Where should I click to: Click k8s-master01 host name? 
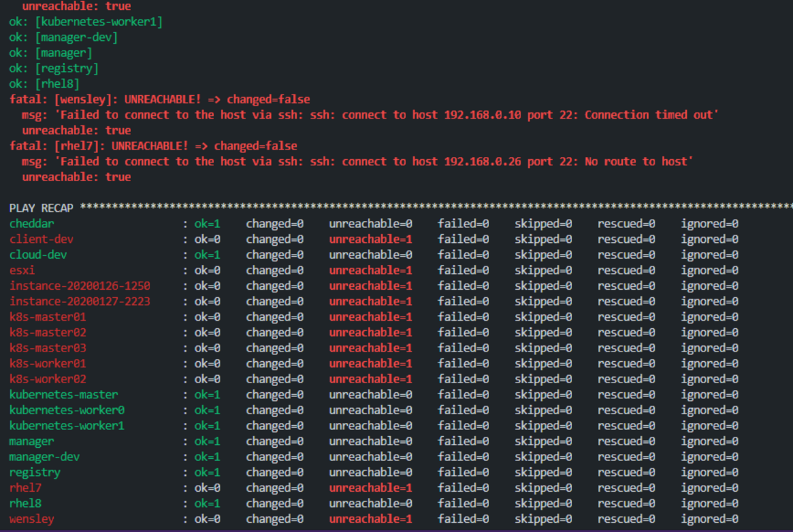pos(48,317)
